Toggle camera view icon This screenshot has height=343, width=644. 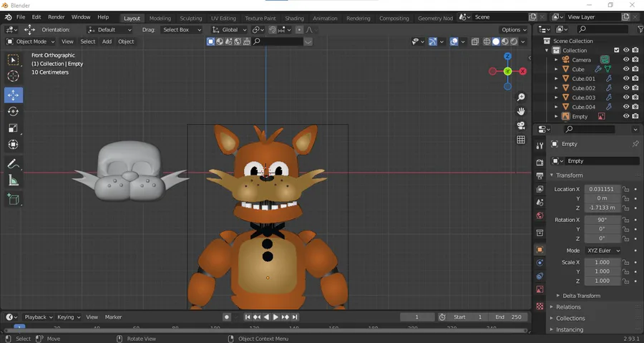tap(521, 126)
